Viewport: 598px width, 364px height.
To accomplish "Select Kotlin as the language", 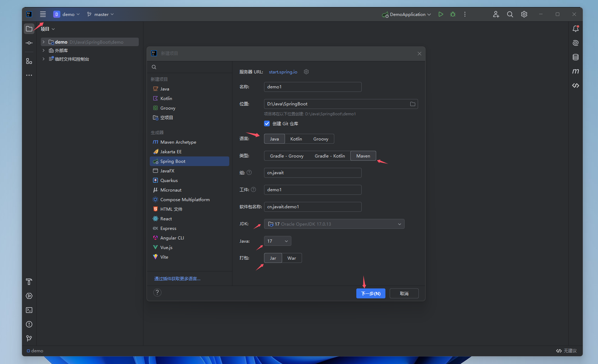I will pos(296,139).
